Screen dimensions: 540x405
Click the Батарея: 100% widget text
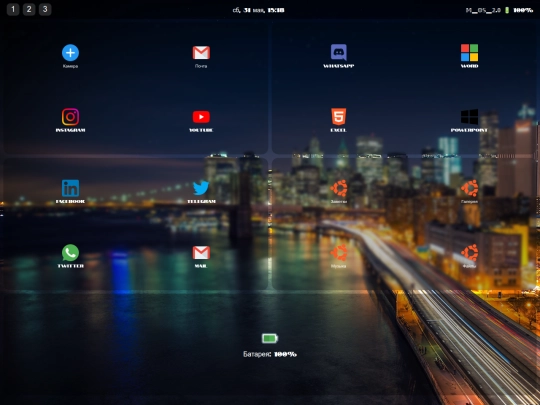[x=270, y=354]
